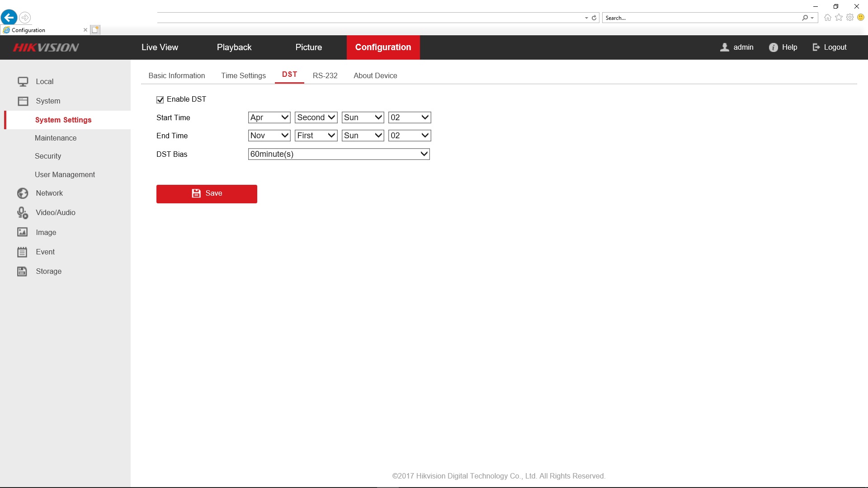The image size is (868, 488).
Task: Open Start Time hour dropdown showing 02
Action: [x=409, y=117]
